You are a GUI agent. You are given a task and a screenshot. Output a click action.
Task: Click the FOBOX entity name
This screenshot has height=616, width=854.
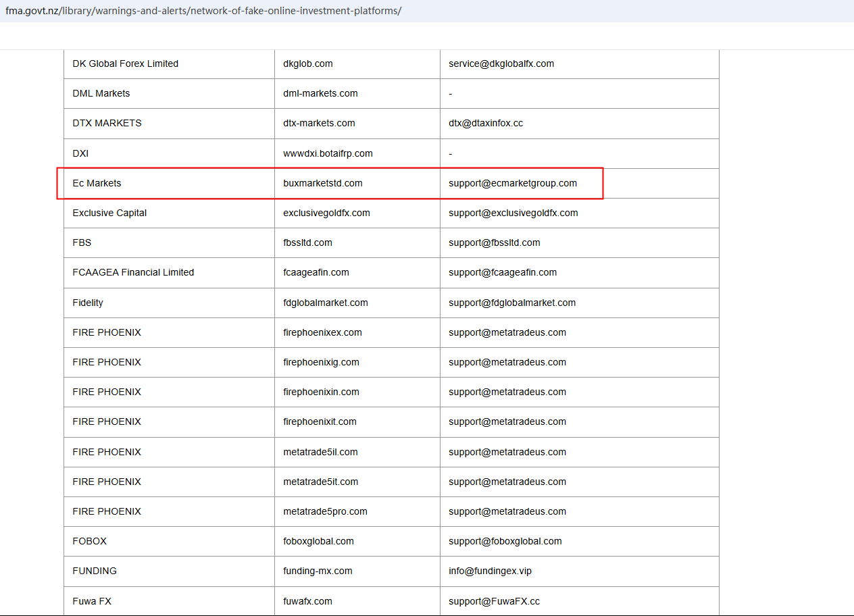pos(90,541)
